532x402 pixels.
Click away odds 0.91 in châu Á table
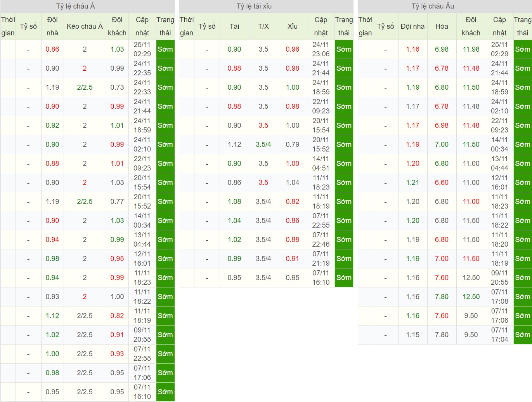coord(117,335)
